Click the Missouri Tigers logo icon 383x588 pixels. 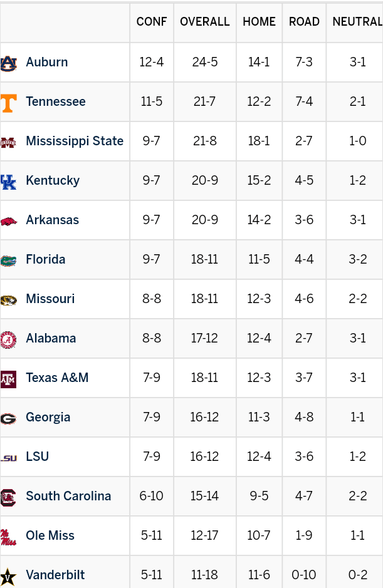click(9, 299)
